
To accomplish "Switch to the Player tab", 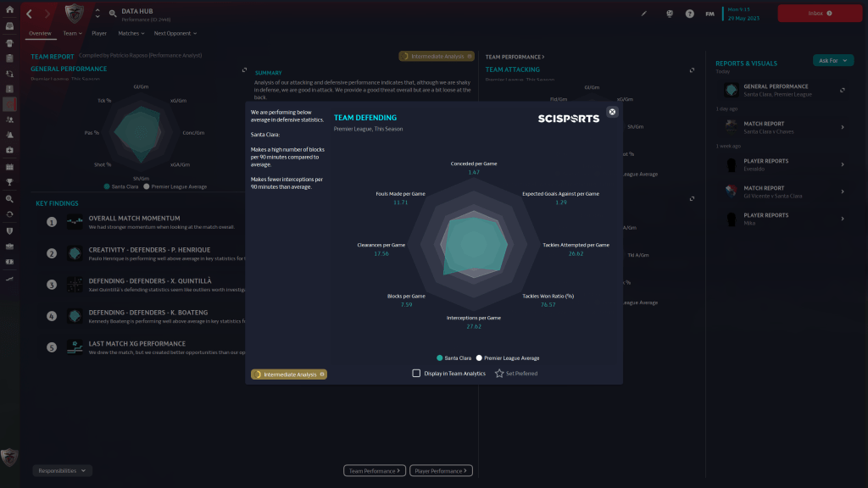I will pyautogui.click(x=99, y=34).
